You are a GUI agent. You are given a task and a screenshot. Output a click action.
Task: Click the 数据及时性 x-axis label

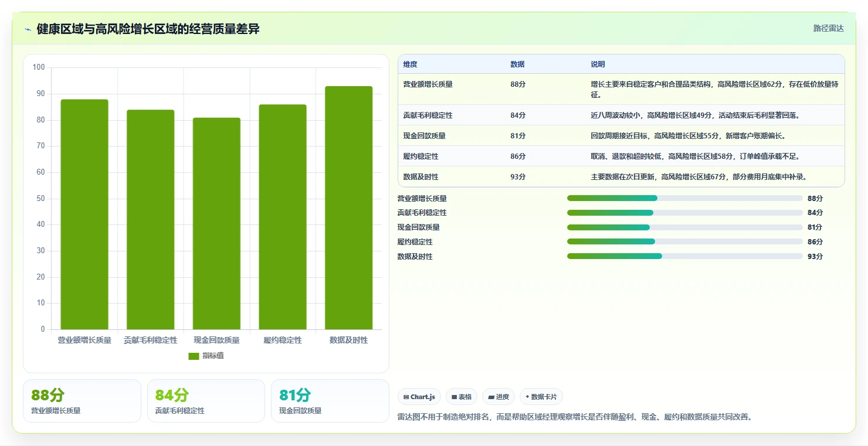348,340
